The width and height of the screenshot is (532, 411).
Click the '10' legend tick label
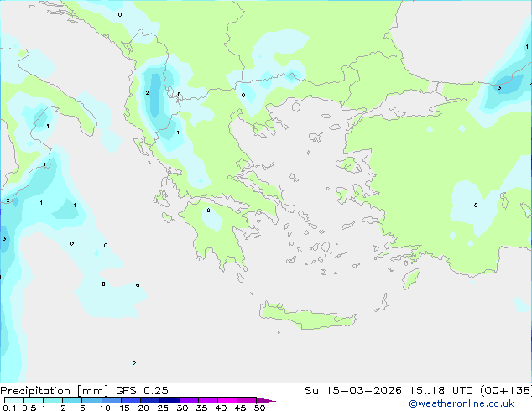point(105,408)
